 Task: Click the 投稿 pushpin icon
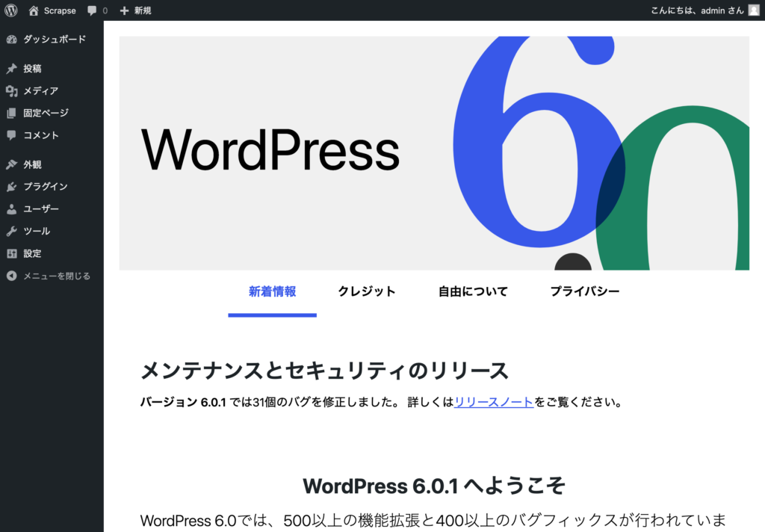coord(12,69)
